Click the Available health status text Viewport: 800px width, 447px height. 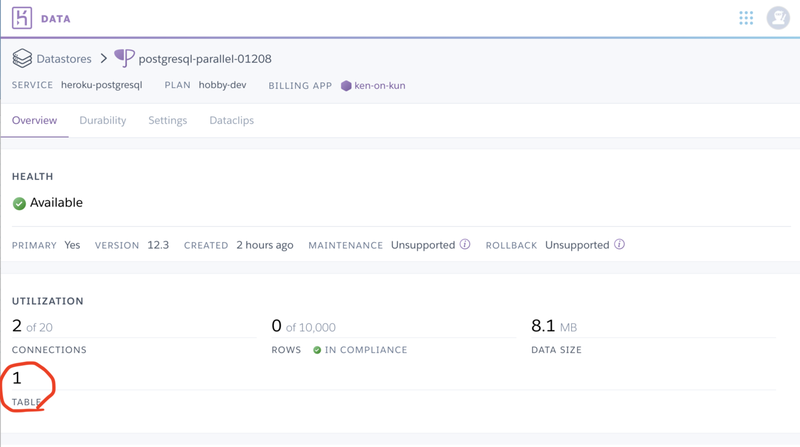[56, 203]
